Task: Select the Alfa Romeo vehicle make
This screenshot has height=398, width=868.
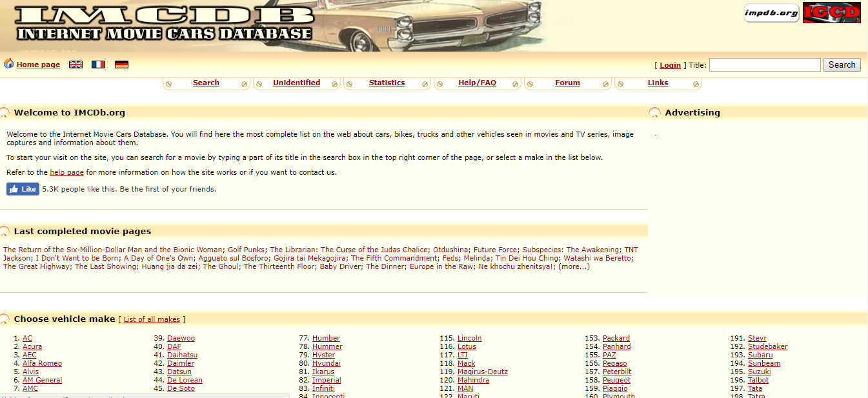Action: coord(42,363)
